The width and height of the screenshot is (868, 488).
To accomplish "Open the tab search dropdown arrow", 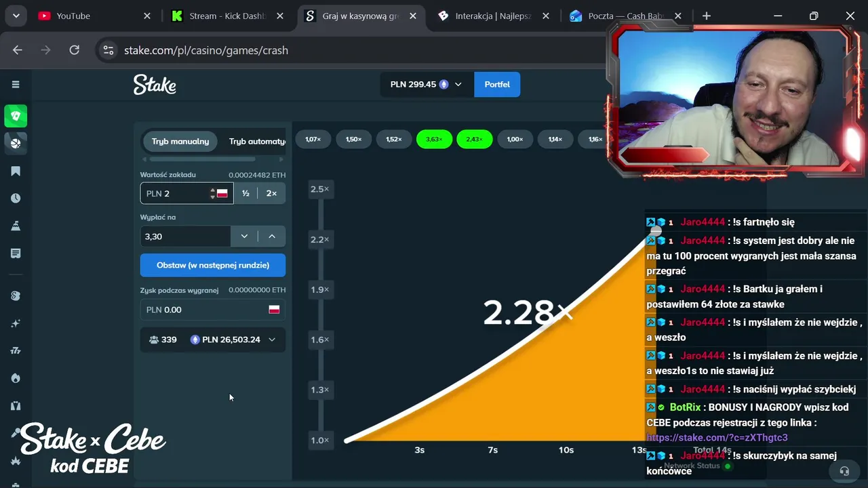I will [x=16, y=16].
